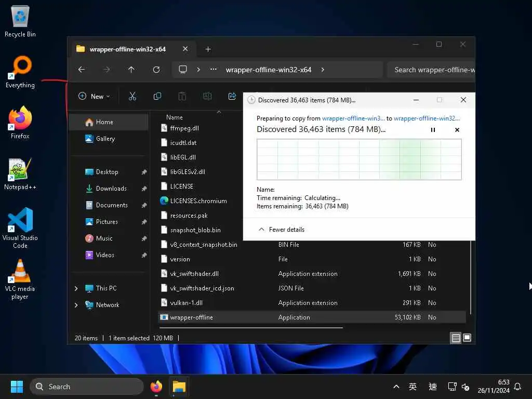532x399 pixels.
Task: Open Firefox from the taskbar
Action: click(156, 387)
